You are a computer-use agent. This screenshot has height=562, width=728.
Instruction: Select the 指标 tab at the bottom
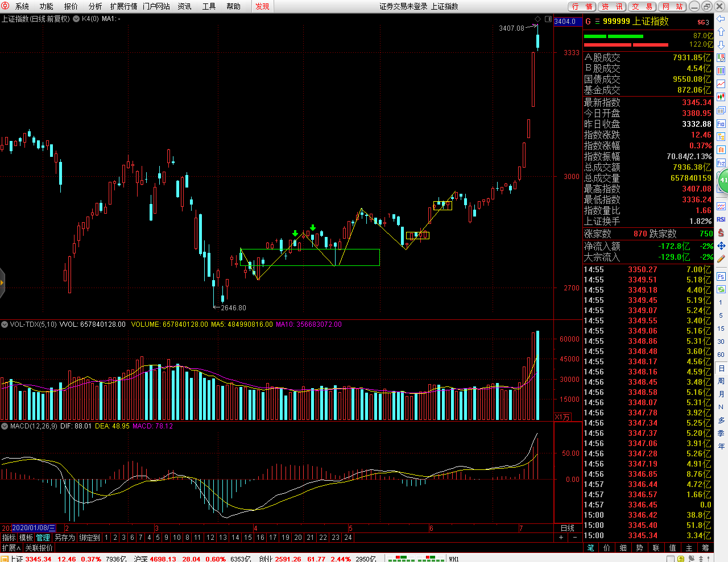(x=9, y=537)
